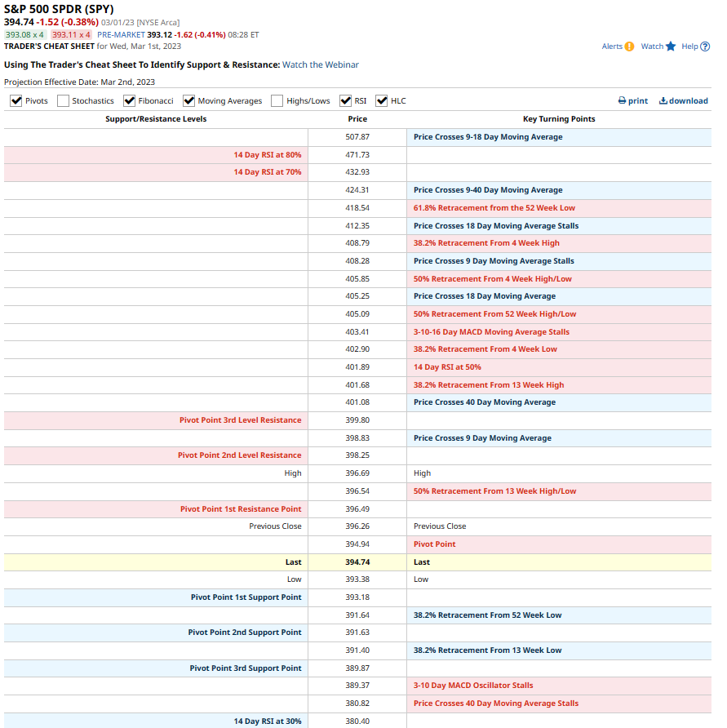Click 38.2% Retracement From 4 Week High
This screenshot has width=727, height=728.
pyautogui.click(x=486, y=243)
